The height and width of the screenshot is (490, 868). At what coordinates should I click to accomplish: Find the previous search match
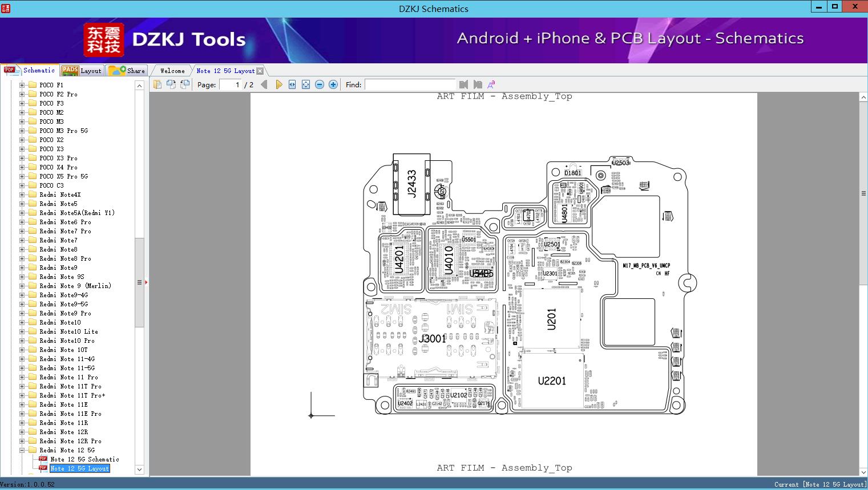click(463, 84)
